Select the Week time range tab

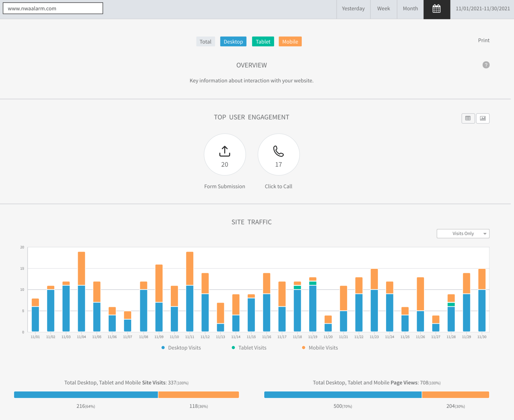[383, 9]
